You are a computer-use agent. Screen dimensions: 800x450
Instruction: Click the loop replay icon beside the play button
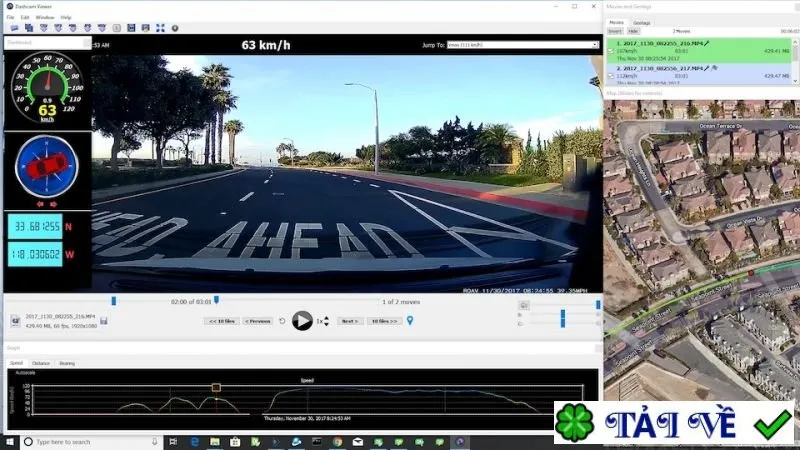[x=282, y=321]
